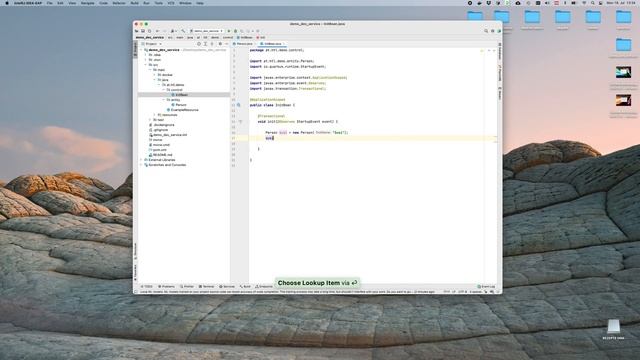The width and height of the screenshot is (640, 360).
Task: Collapse the control package arrow
Action: 164,90
